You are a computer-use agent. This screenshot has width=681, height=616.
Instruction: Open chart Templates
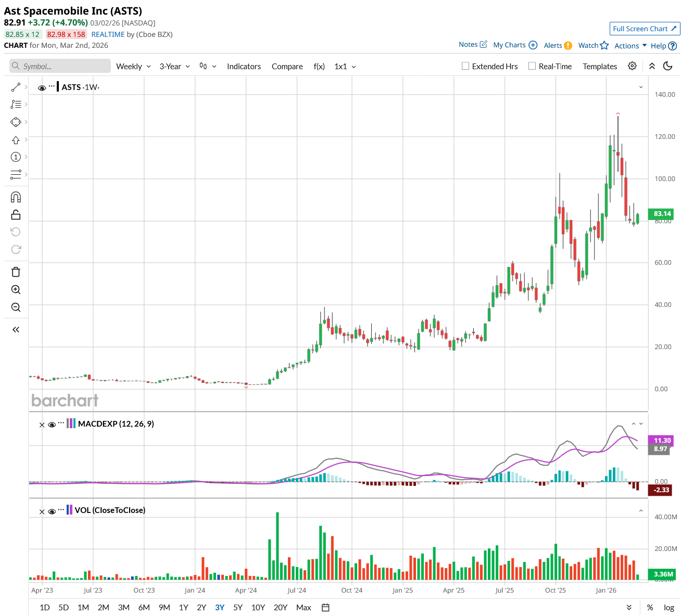pyautogui.click(x=600, y=67)
